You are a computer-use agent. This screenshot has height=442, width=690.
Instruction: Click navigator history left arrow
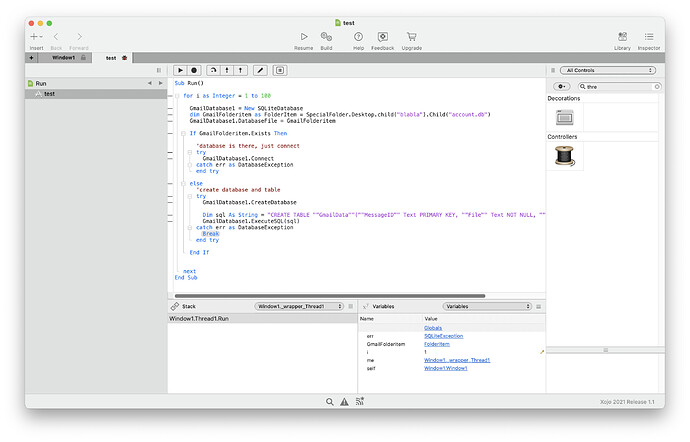tap(150, 83)
